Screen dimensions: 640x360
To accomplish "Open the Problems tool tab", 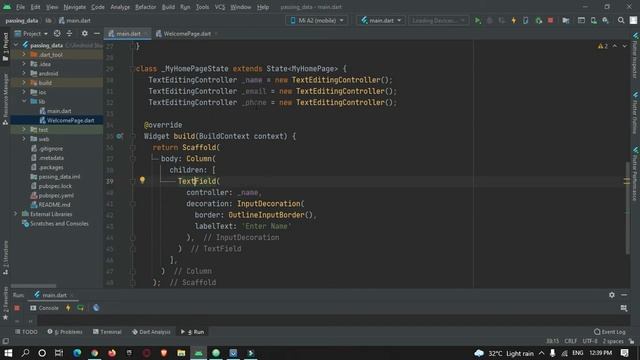I will coord(64,332).
